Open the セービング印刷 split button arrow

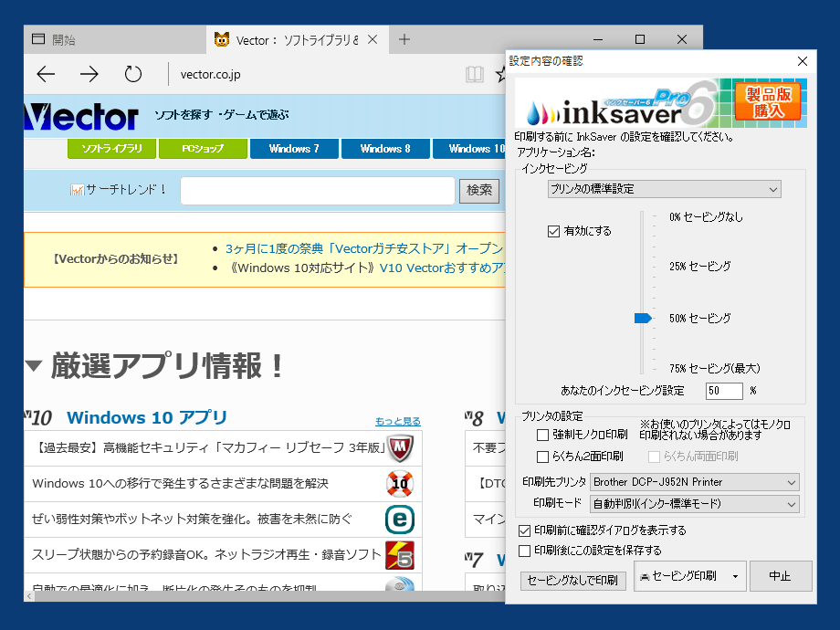736,576
